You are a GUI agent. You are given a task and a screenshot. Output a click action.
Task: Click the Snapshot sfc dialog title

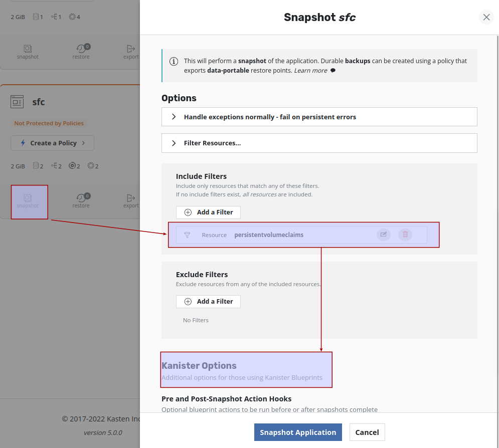pyautogui.click(x=319, y=17)
